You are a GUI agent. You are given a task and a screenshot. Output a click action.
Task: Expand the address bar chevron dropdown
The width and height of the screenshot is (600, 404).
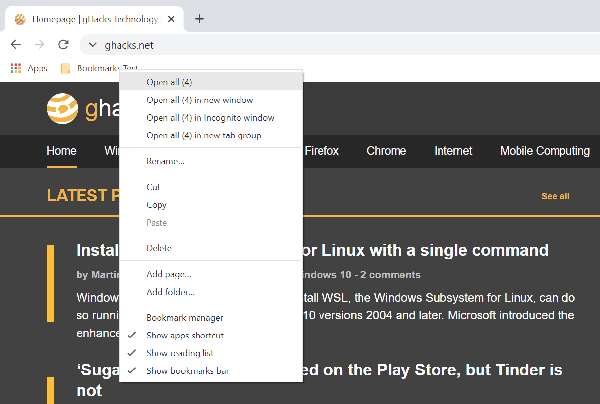point(92,45)
